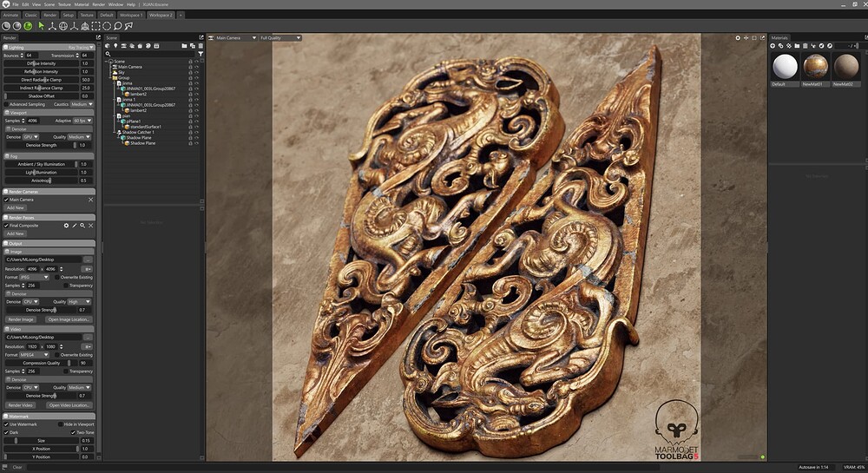Image resolution: width=868 pixels, height=473 pixels.
Task: Switch to the Texture workspace tab
Action: point(87,15)
